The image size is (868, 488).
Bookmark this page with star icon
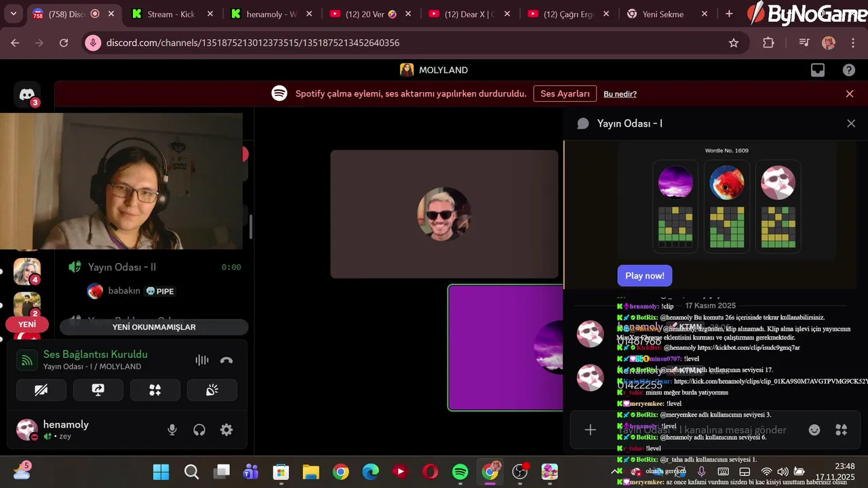734,43
